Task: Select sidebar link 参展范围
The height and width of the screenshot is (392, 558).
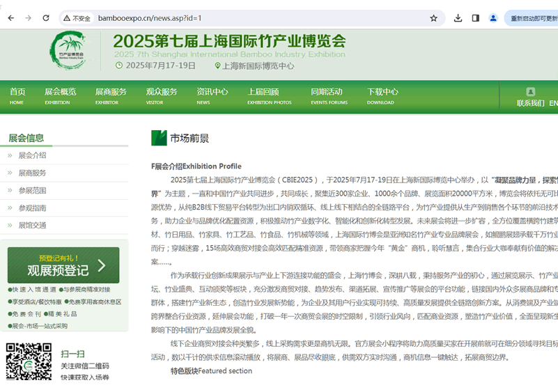Action: pos(32,190)
